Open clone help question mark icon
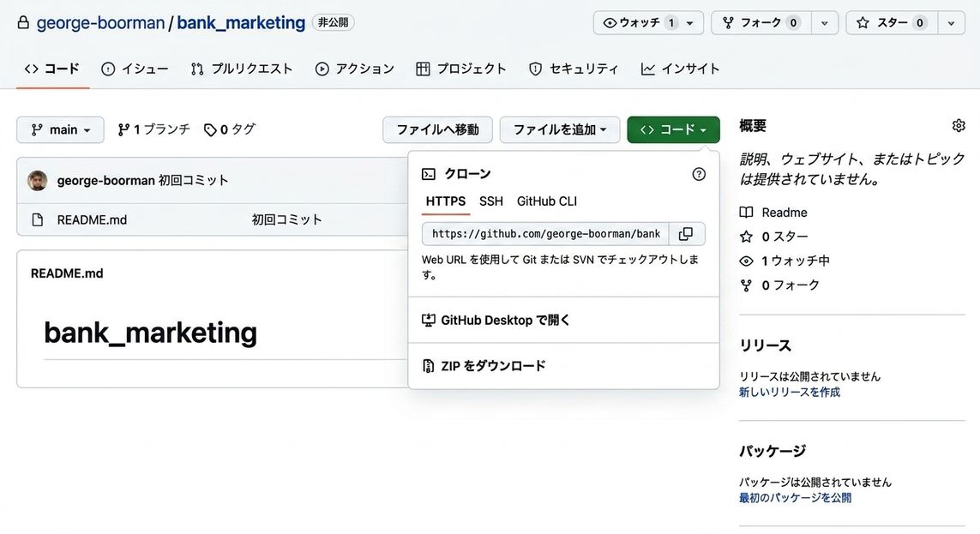 point(699,174)
